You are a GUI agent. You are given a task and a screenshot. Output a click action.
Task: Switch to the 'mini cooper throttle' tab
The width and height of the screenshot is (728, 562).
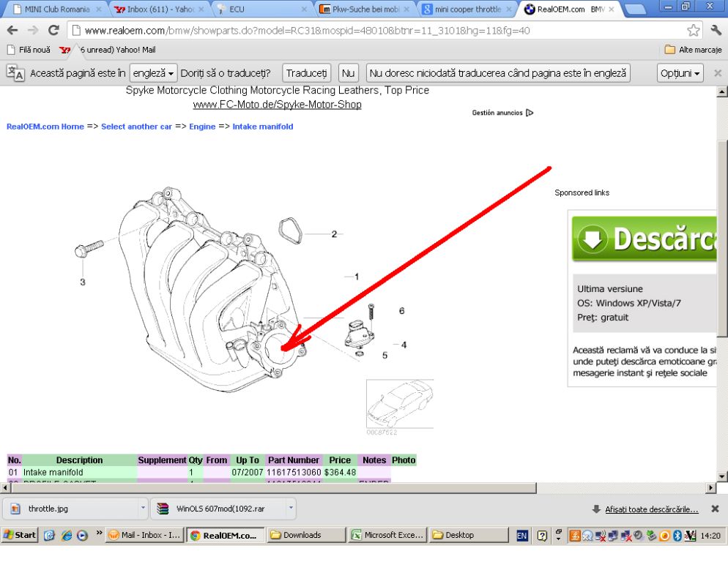pos(467,10)
